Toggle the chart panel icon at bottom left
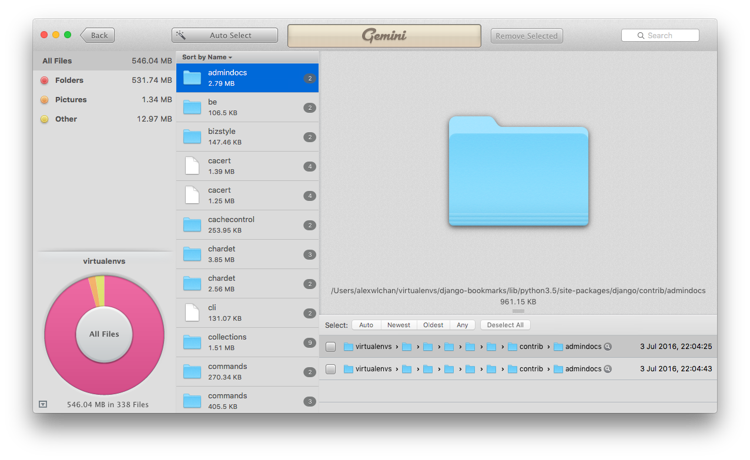Screen dimensions: 750x460 [x=43, y=404]
